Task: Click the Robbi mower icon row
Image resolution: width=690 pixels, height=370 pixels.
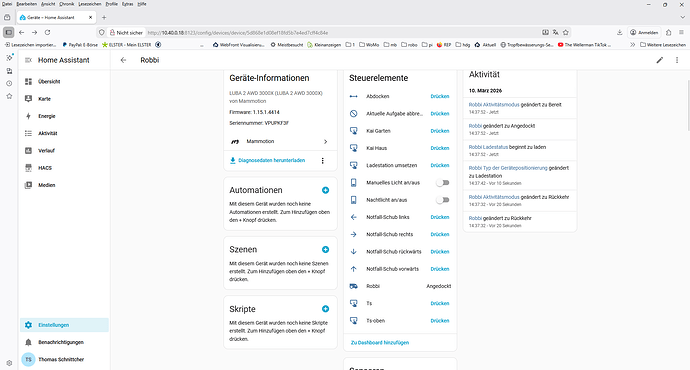Action: tap(353, 286)
